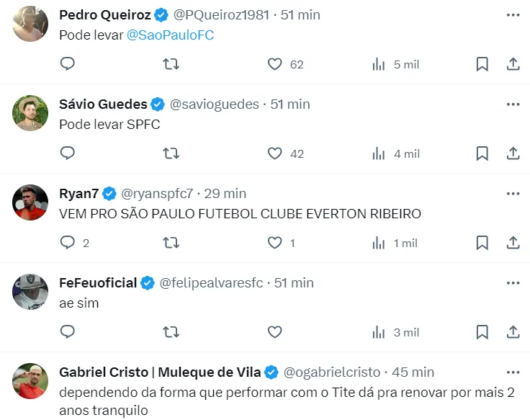Share Ryan7's tweet
This screenshot has width=530, height=420.
[x=513, y=243]
